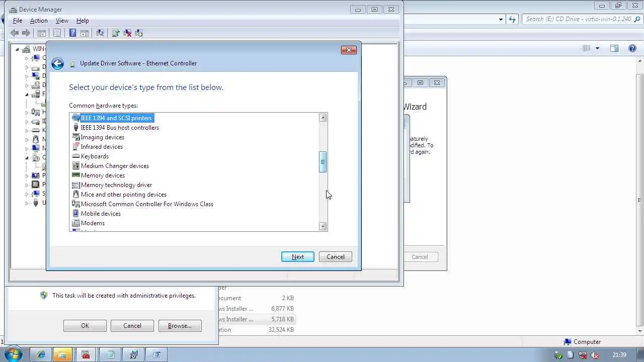This screenshot has height=362, width=644.
Task: Click the blue Help question-mark toolbar icon
Action: click(x=72, y=33)
